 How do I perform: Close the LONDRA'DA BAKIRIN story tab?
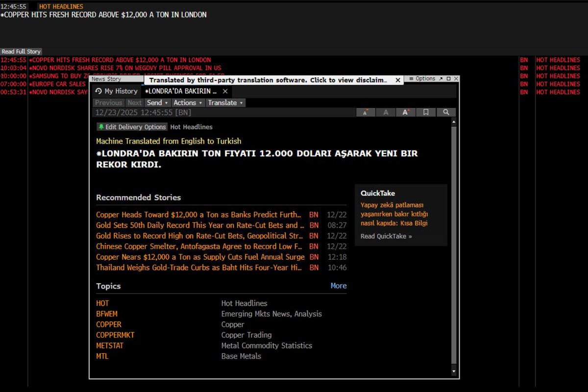coord(225,91)
